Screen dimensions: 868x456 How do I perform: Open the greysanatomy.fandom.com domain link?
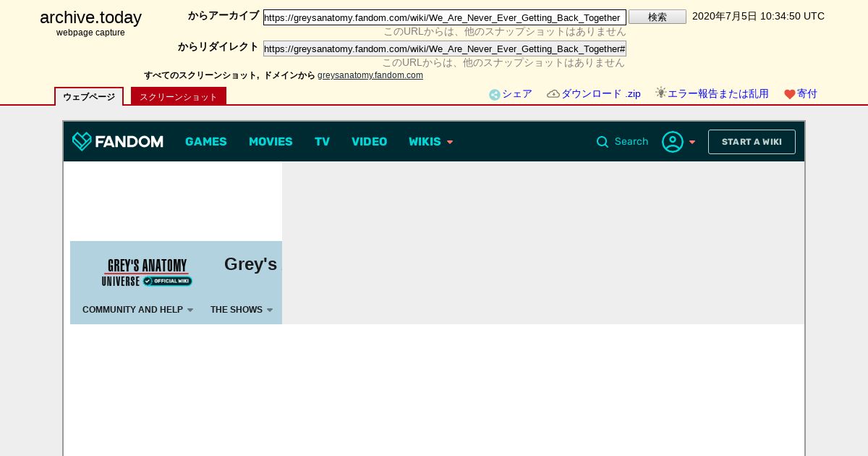pos(370,75)
